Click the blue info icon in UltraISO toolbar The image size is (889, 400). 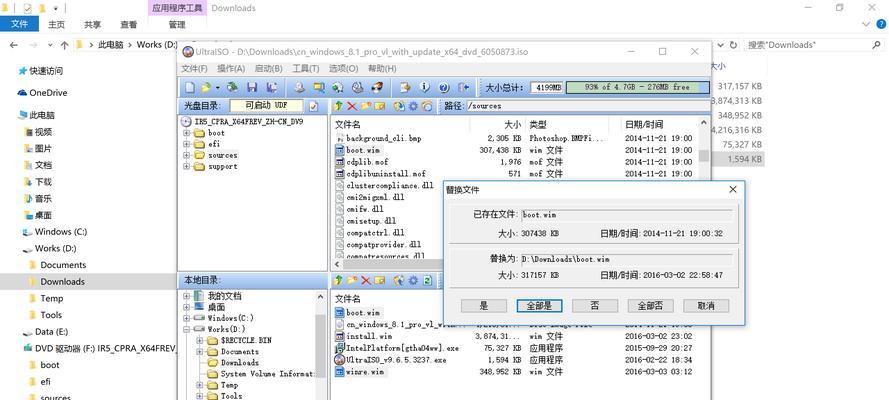click(425, 87)
